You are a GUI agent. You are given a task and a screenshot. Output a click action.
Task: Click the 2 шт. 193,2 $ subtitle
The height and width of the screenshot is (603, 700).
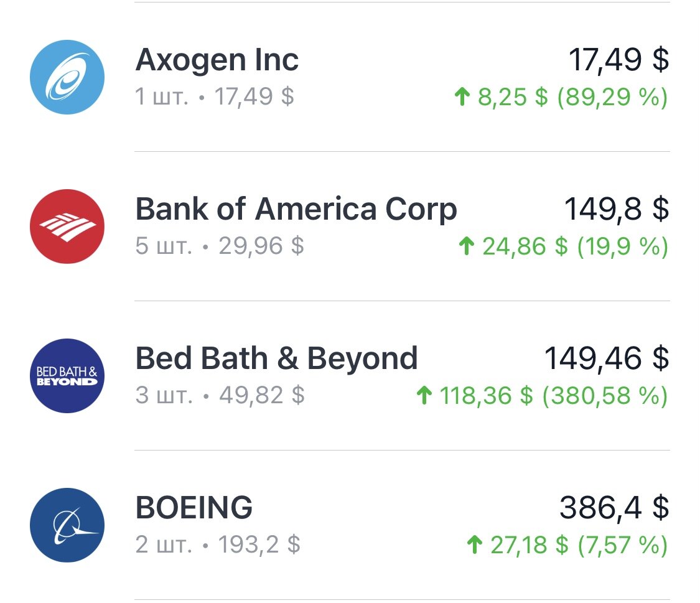[218, 545]
